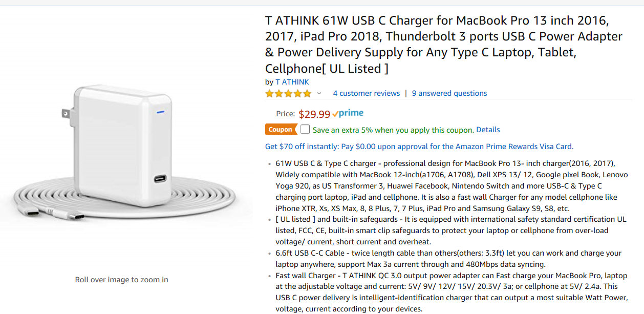Tick the 5% coupon checkbox

pos(305,130)
